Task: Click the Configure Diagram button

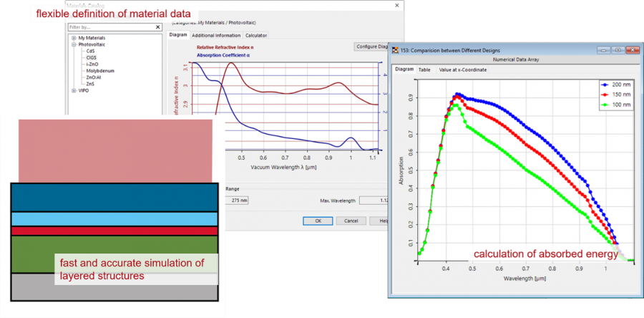Action: pos(371,47)
